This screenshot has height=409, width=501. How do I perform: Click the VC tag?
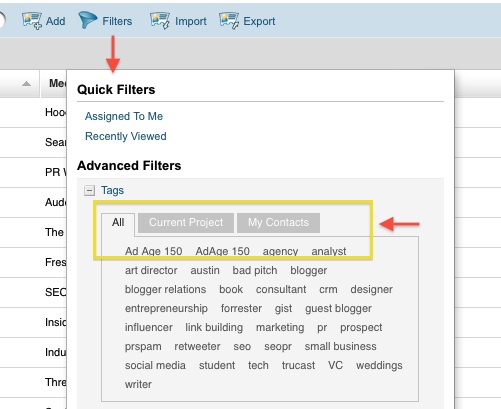[335, 365]
